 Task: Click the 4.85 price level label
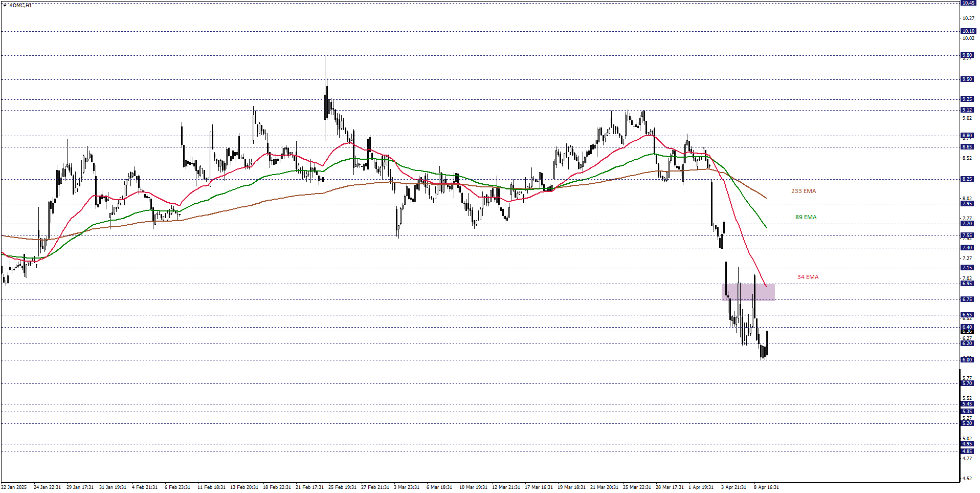[967, 452]
